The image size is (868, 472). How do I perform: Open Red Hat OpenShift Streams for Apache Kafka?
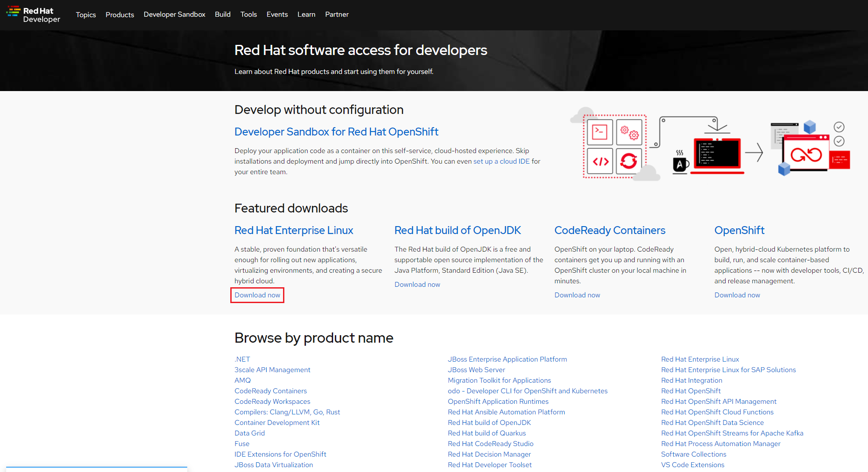(x=732, y=433)
